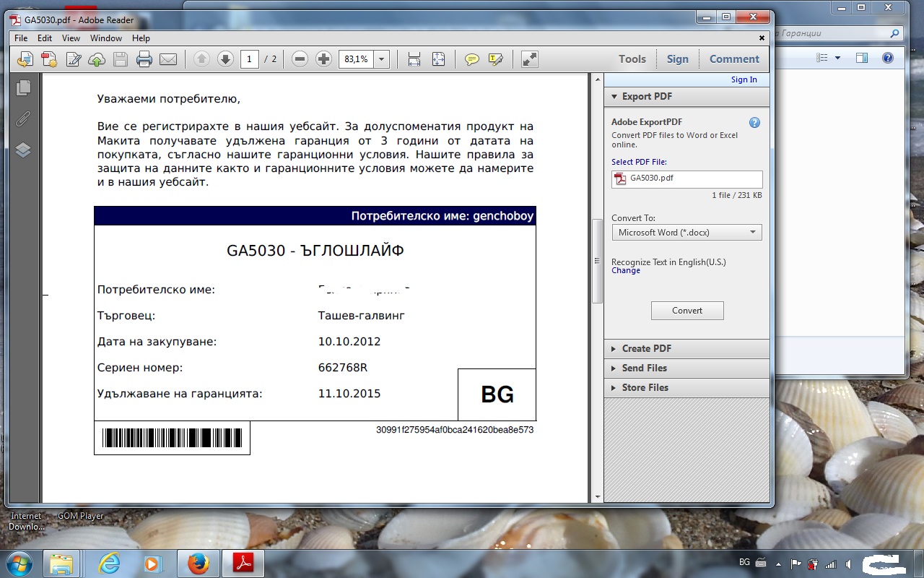Open the attachments paperclip panel
924x578 pixels.
[x=23, y=118]
